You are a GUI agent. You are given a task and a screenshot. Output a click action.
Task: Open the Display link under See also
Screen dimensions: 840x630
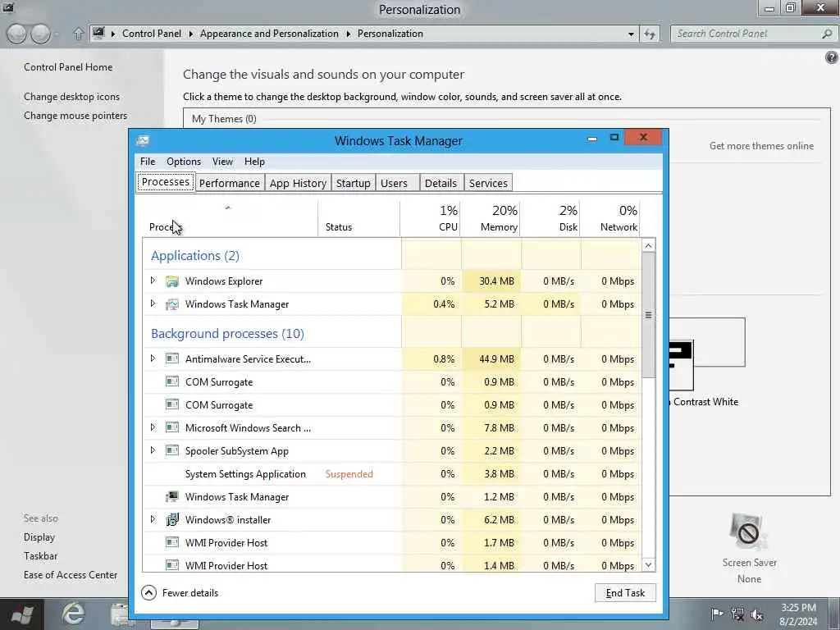(x=39, y=537)
